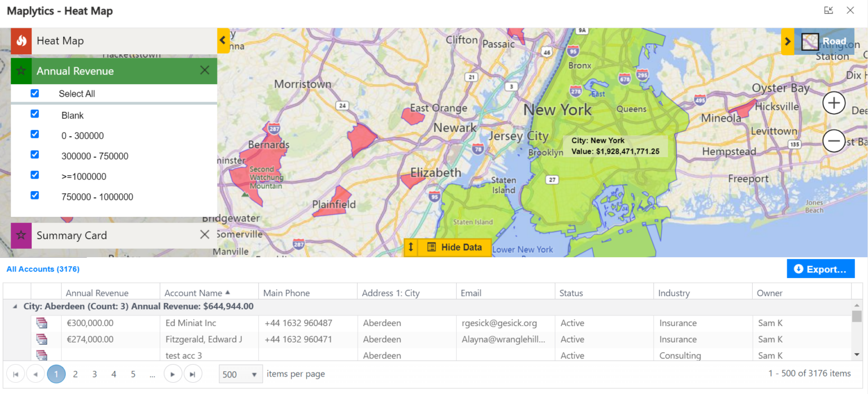Click the green star icon beside Annual Revenue
This screenshot has width=868, height=394.
pyautogui.click(x=21, y=71)
